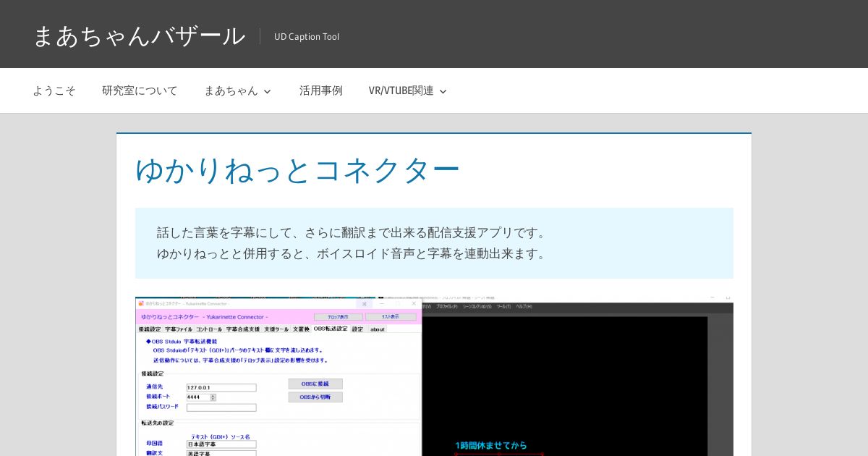Viewport: 868px width, 456px height.
Task: Click リスト表示 button in the embedded Yukarinette screenshot
Action: [391, 317]
